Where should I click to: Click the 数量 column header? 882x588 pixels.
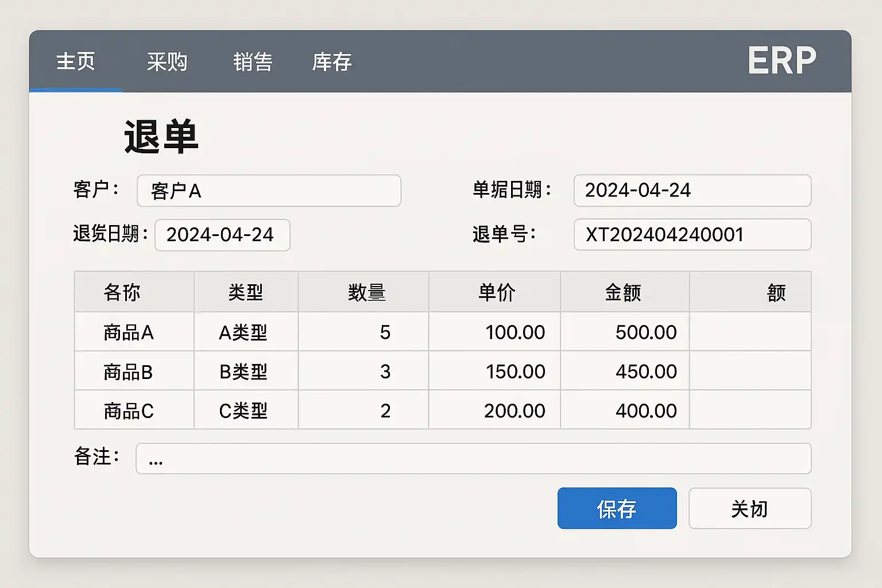coord(366,292)
